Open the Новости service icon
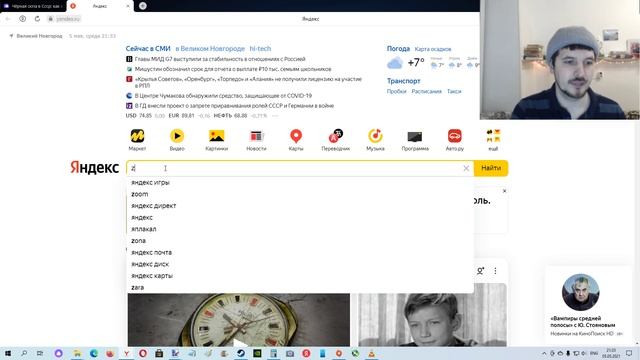640x360 pixels. pyautogui.click(x=256, y=136)
